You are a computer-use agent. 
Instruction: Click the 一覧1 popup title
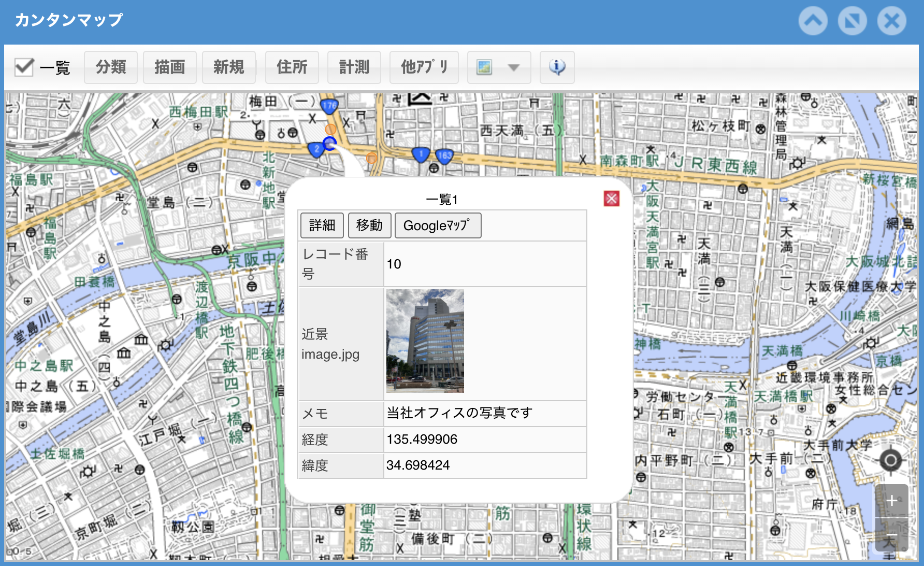(x=442, y=200)
